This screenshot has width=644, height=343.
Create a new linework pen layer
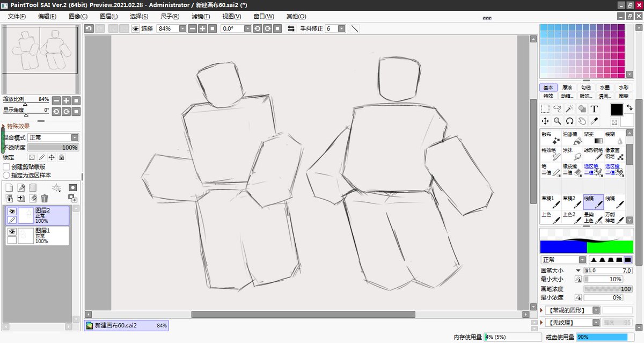[x=21, y=187]
